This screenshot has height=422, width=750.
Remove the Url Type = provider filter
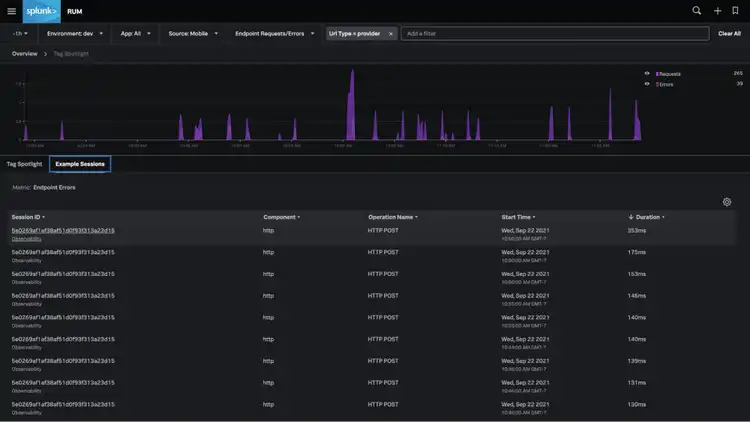390,33
